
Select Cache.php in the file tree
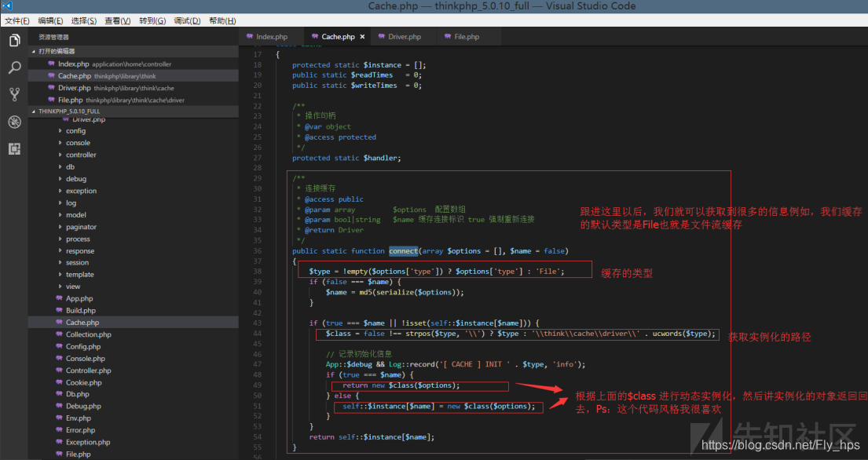(x=133, y=323)
